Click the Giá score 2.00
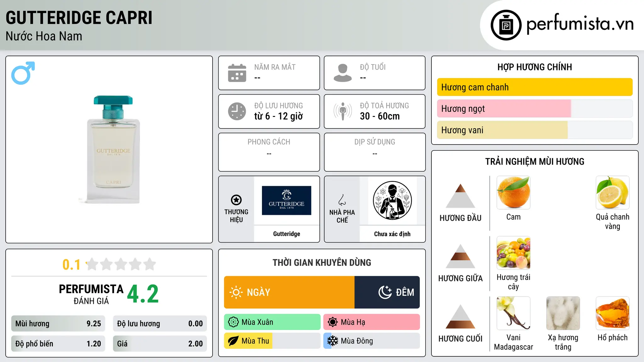The width and height of the screenshot is (644, 362). (160, 344)
